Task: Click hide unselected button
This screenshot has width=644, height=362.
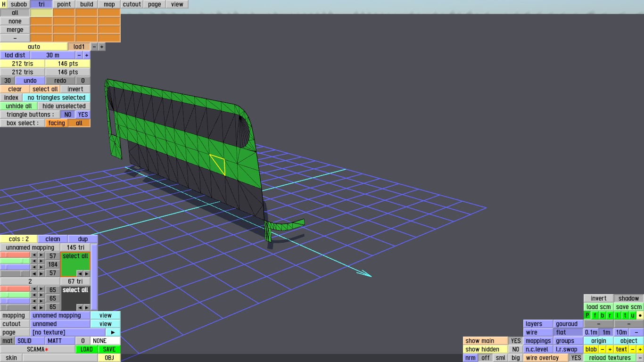Action: [x=64, y=106]
